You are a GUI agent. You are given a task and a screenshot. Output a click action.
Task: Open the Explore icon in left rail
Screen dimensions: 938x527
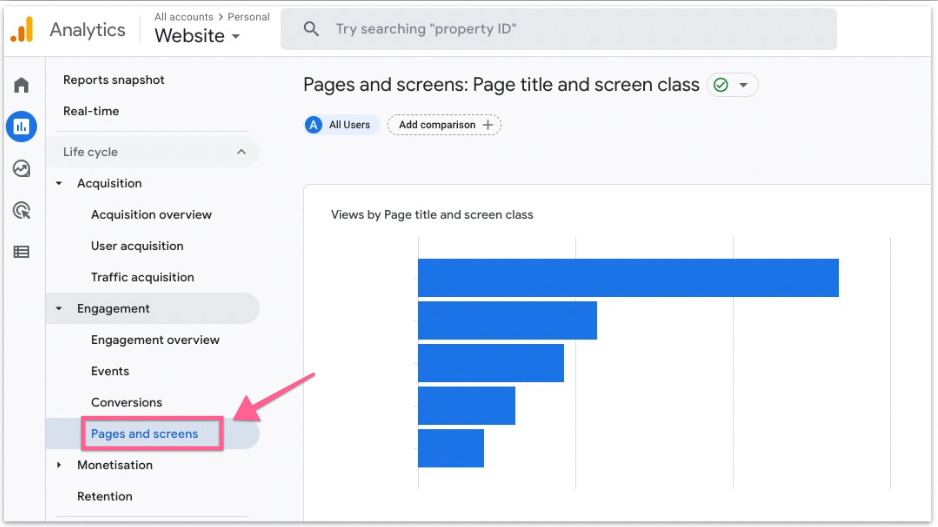pyautogui.click(x=21, y=168)
